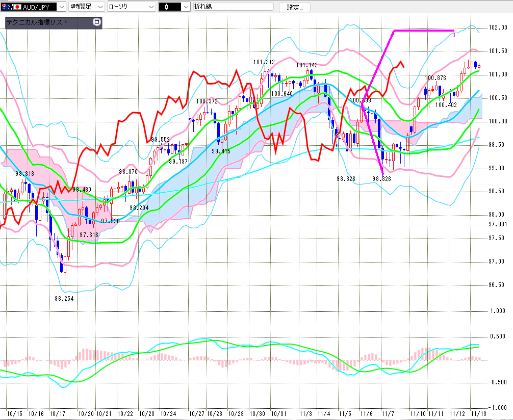Expand the テクニカル指標リスト panel via its square icon
This screenshot has height=420, width=513.
click(97, 22)
